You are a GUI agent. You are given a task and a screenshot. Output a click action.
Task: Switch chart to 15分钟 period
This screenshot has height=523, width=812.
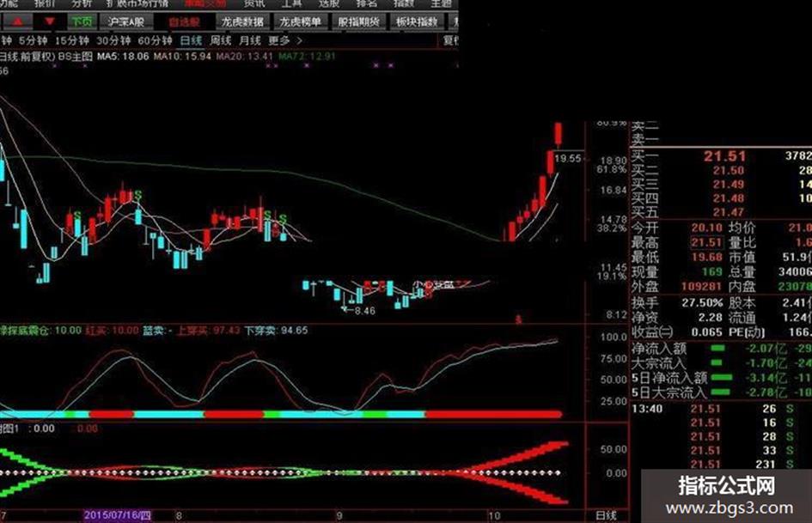[72, 40]
